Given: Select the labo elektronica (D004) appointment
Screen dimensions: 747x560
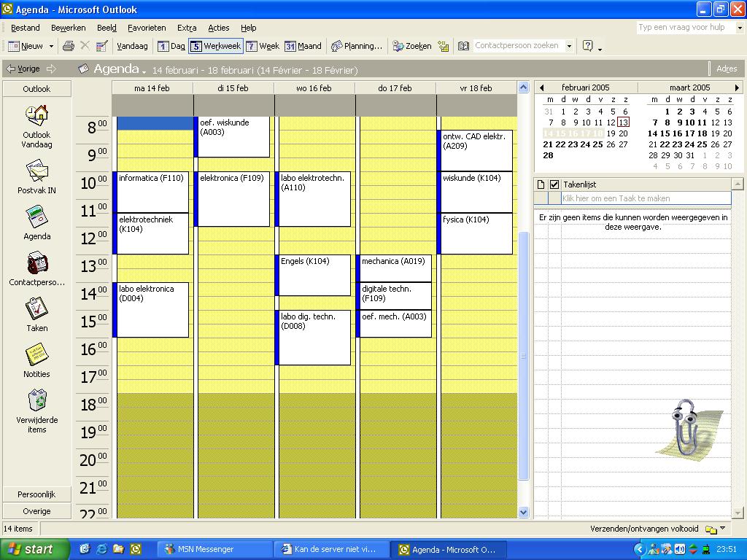Looking at the screenshot, I should pyautogui.click(x=150, y=310).
